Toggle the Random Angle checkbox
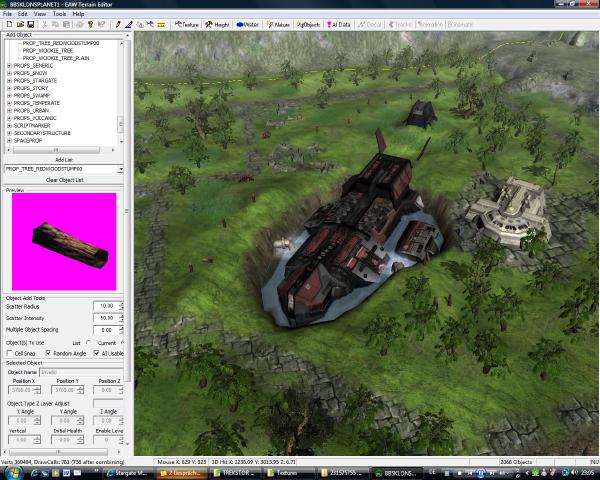This screenshot has height=480, width=600. (x=48, y=353)
